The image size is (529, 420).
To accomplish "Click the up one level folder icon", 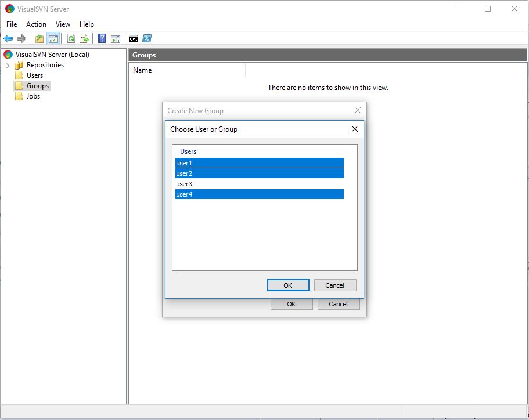I will (39, 38).
